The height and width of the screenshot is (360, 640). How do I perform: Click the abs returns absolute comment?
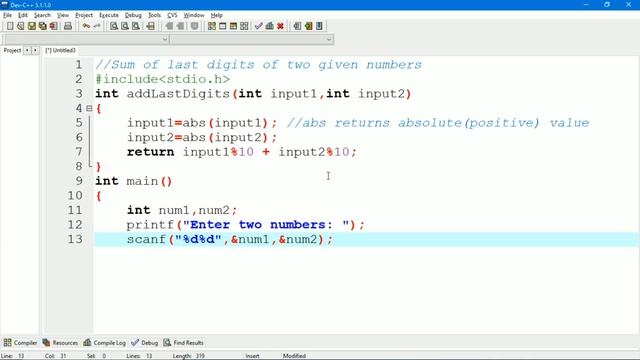click(x=438, y=123)
